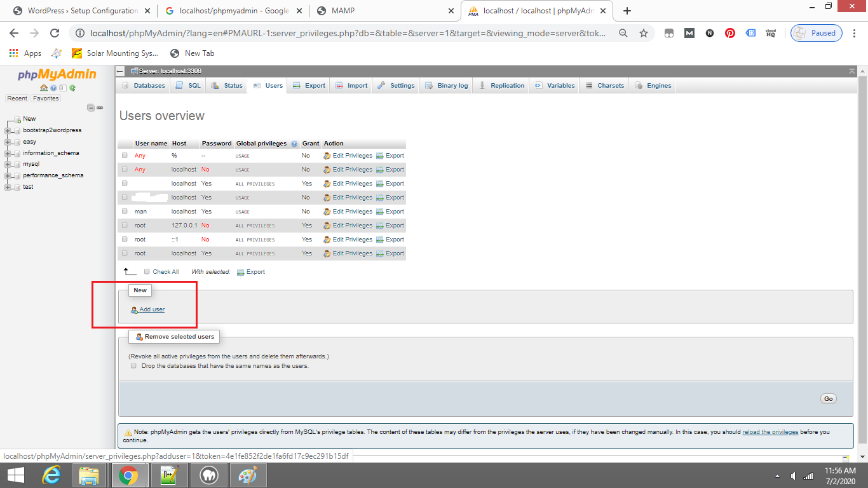Click reload the privileges link

[770, 432]
